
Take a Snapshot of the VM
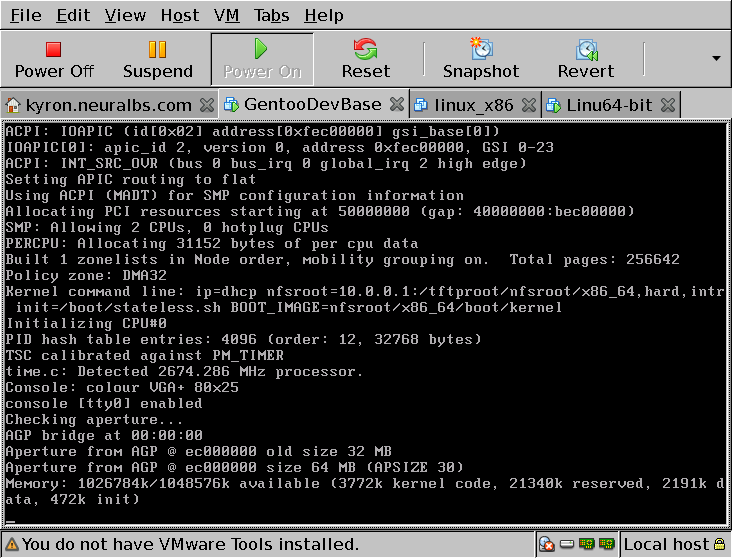coord(481,59)
